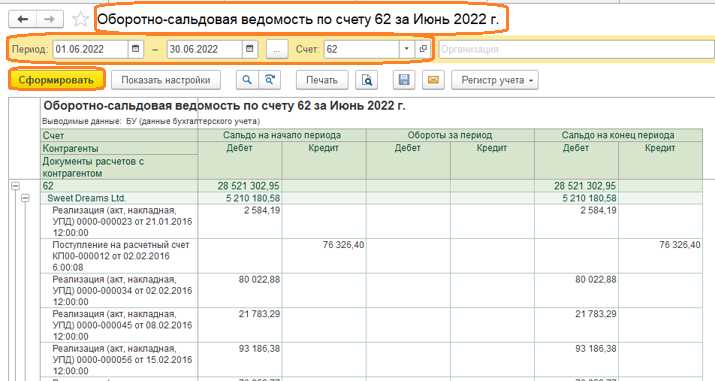The width and height of the screenshot is (715, 381).
Task: Click the magnifier search icon in toolbar
Action: tap(247, 80)
